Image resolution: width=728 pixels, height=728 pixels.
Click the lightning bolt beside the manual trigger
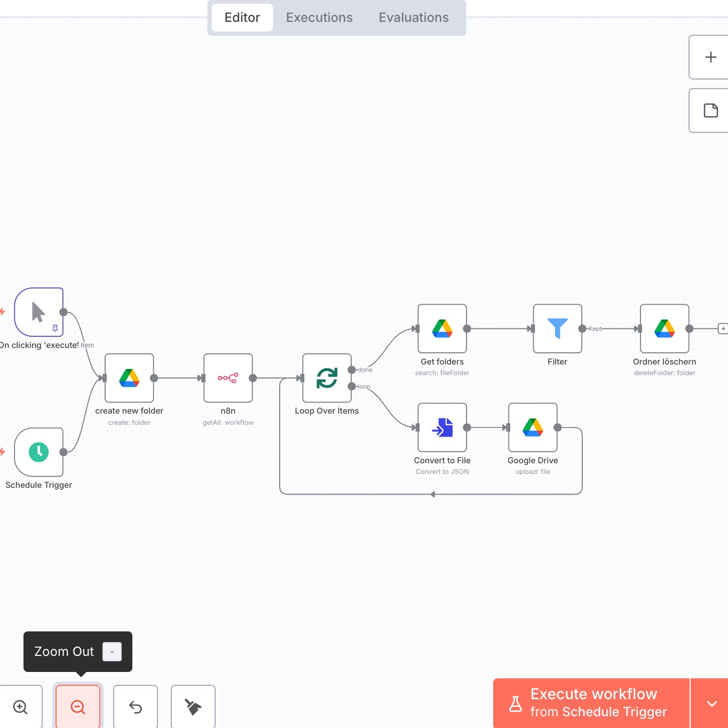[2, 312]
